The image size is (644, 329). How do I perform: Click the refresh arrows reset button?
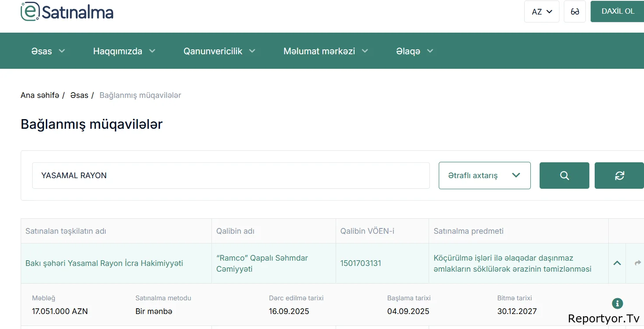pyautogui.click(x=619, y=176)
